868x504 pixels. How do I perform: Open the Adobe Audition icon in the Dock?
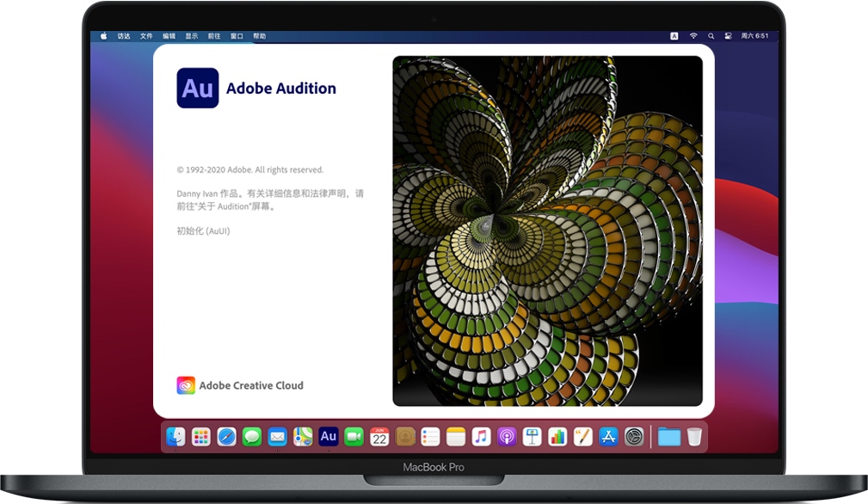coord(328,437)
